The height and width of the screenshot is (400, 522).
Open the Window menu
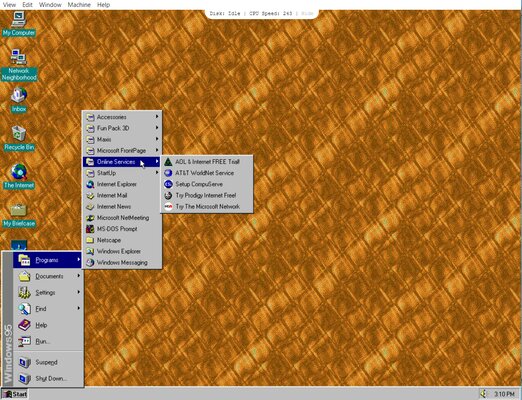(50, 5)
